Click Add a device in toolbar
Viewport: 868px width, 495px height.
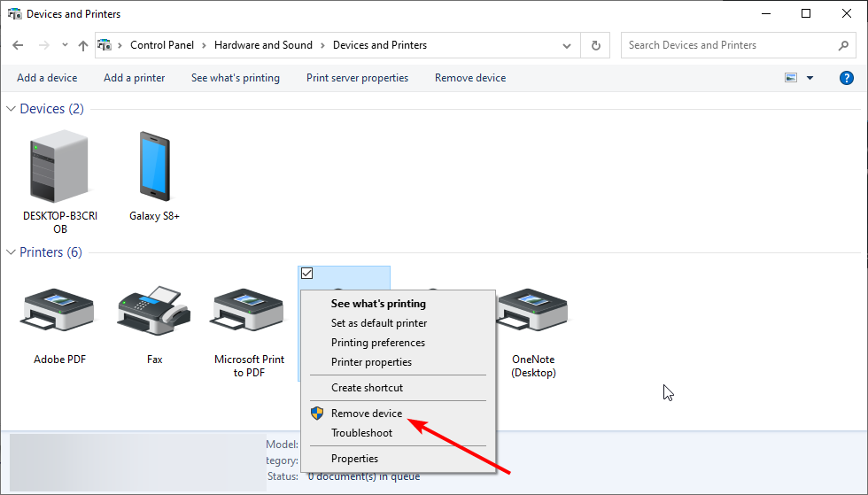(47, 78)
